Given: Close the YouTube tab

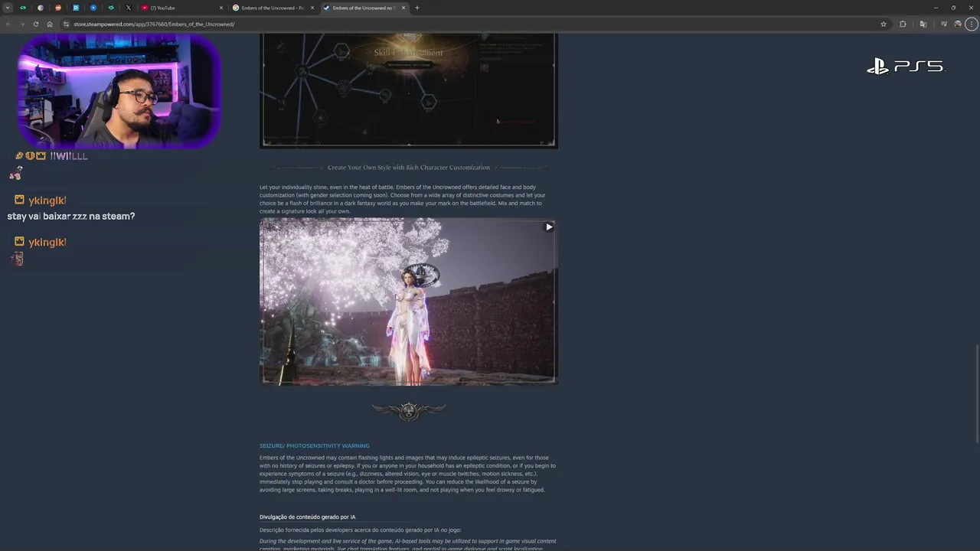Looking at the screenshot, I should click(221, 8).
